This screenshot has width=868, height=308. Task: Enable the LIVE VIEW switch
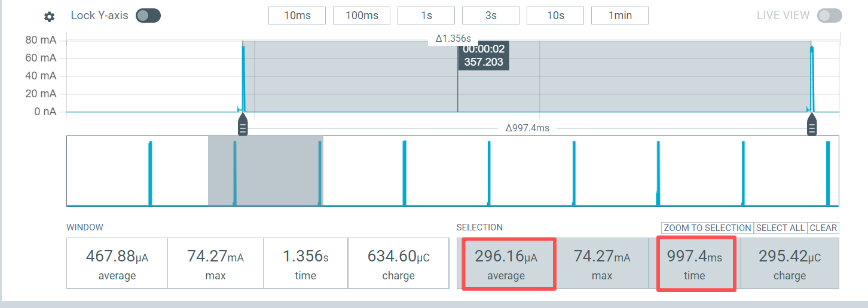point(829,16)
